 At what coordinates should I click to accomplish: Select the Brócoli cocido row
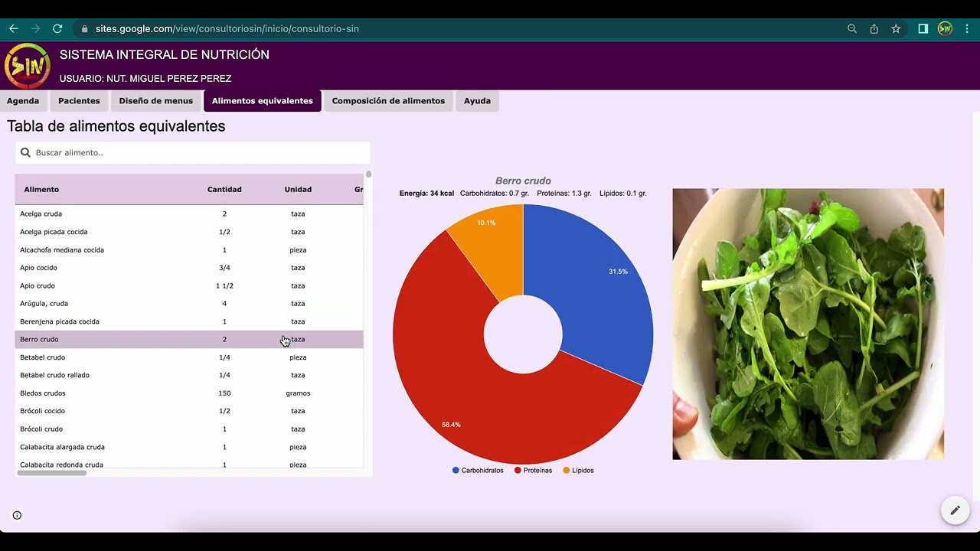coord(189,411)
